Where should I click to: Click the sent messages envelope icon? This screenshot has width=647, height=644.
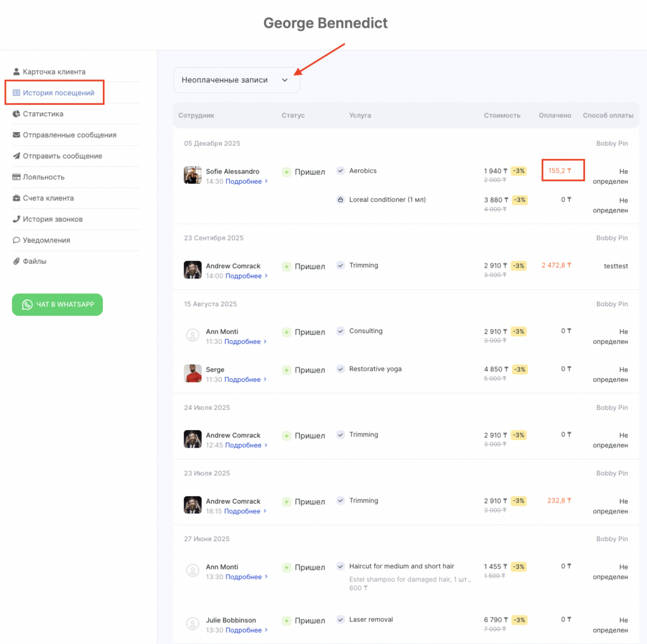coord(16,135)
